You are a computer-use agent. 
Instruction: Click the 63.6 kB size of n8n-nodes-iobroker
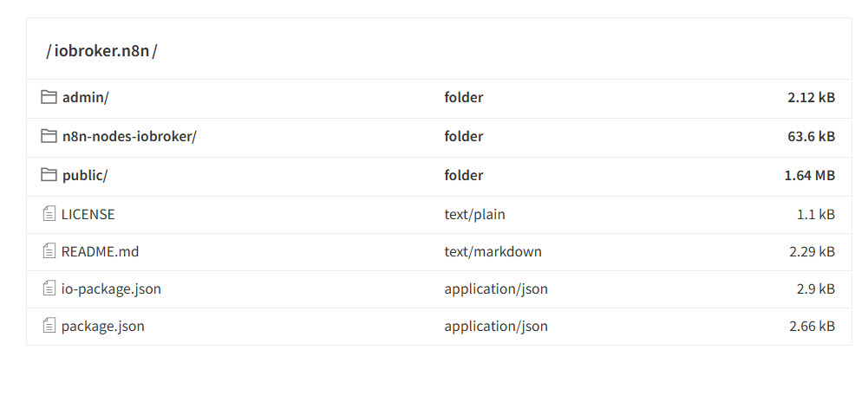click(811, 136)
